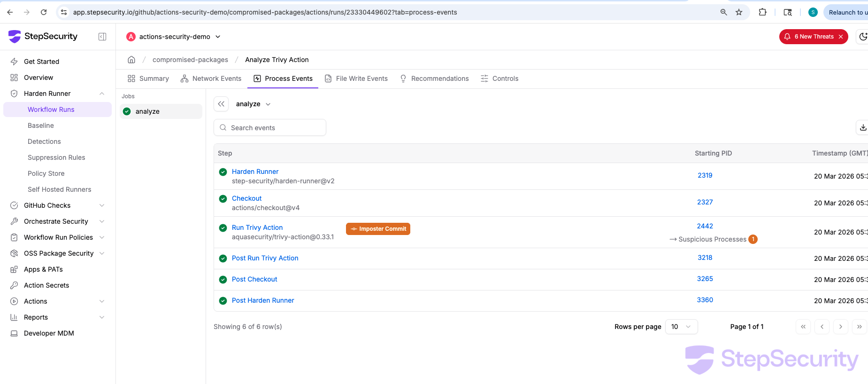The image size is (868, 384).
Task: Open the Post Harden Runner step
Action: (x=263, y=300)
